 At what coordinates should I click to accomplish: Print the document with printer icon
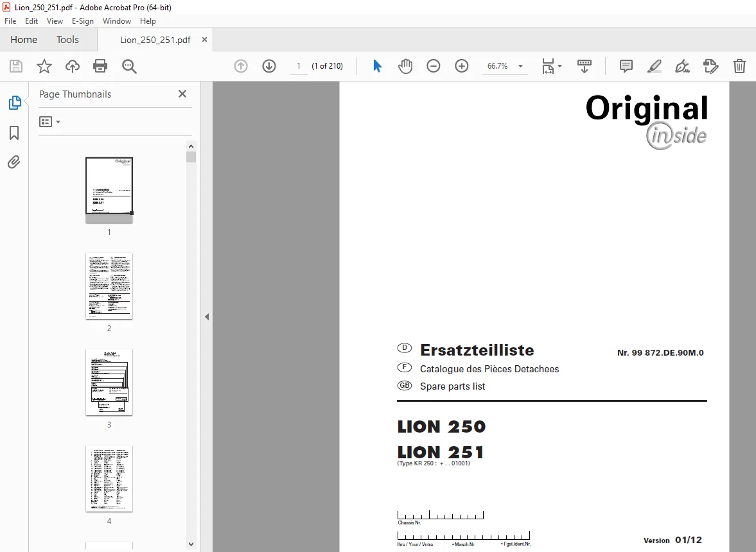tap(100, 66)
